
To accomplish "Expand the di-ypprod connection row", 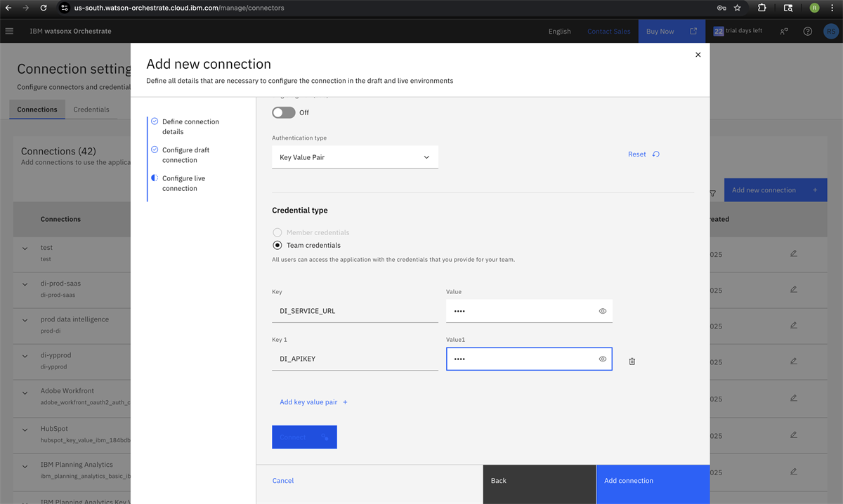I will pos(25,356).
